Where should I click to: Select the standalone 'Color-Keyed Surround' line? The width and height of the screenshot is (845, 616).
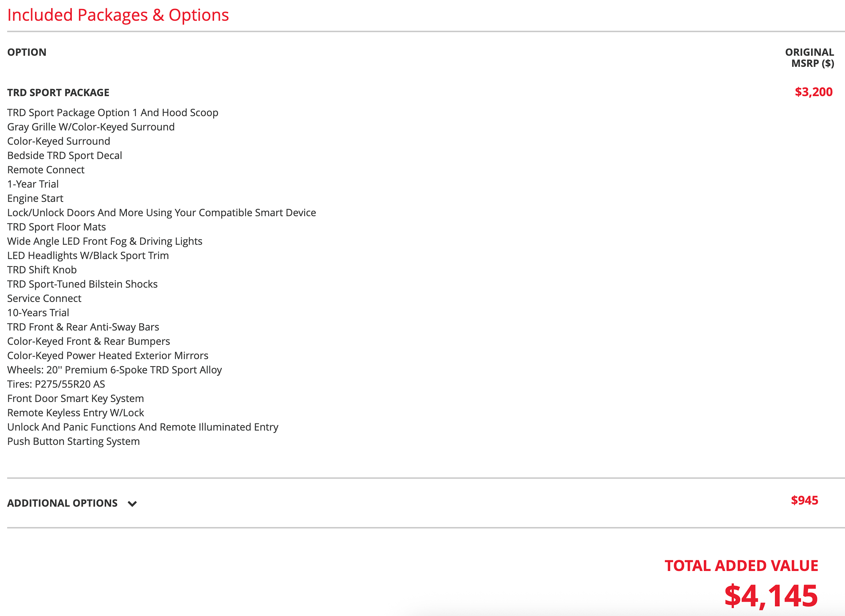tap(59, 141)
